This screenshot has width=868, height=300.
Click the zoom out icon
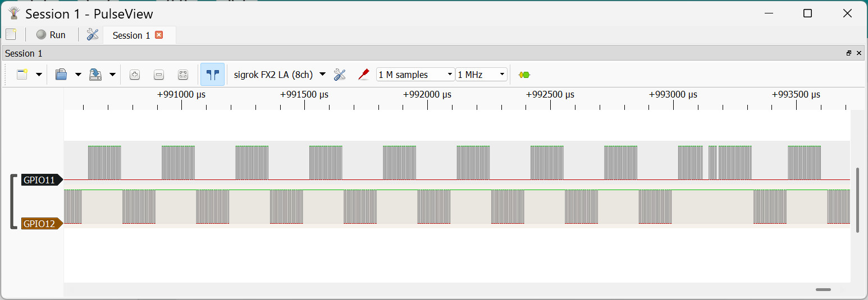click(x=159, y=75)
